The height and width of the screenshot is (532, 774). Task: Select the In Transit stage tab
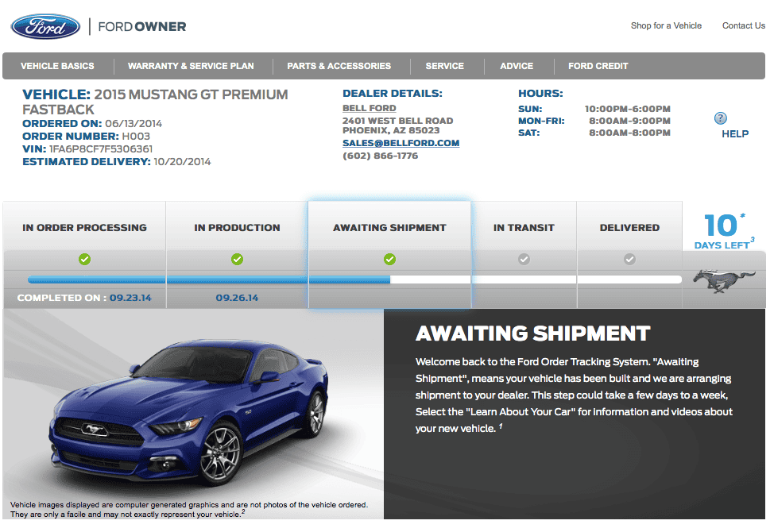click(x=524, y=228)
